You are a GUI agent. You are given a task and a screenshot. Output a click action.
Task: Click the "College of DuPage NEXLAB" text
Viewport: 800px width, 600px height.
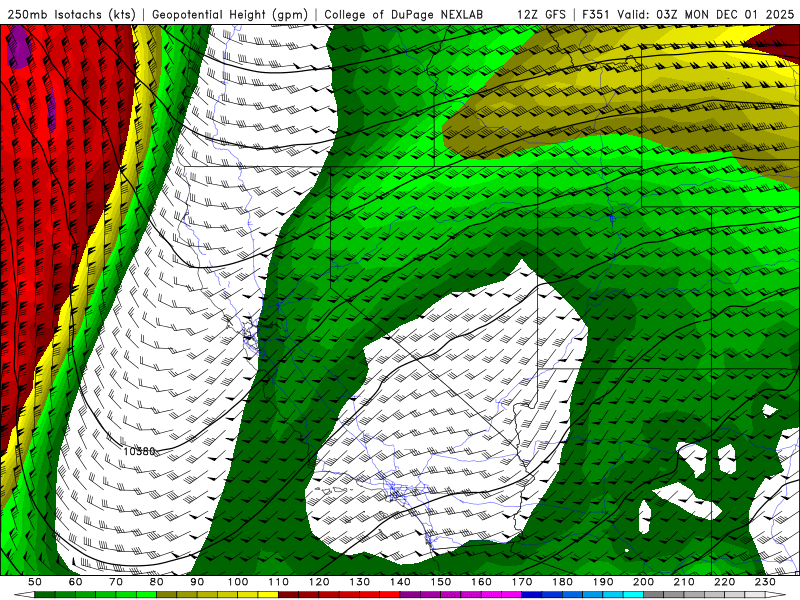click(x=404, y=15)
